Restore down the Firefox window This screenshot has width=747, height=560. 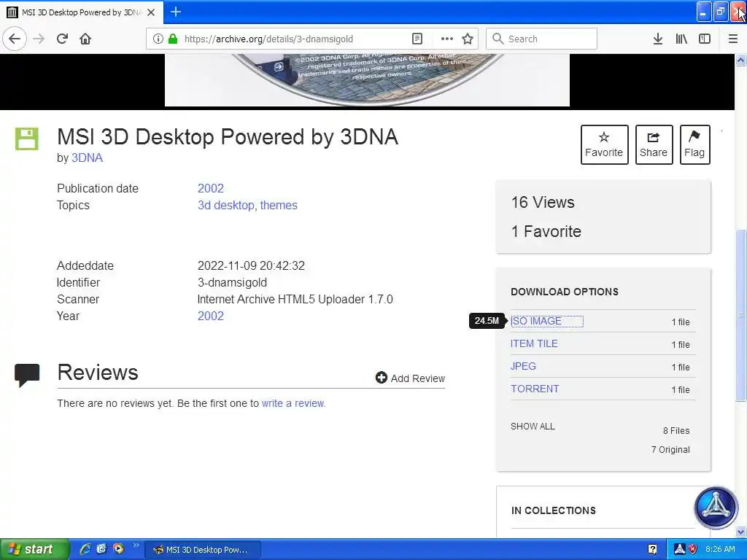tap(721, 12)
